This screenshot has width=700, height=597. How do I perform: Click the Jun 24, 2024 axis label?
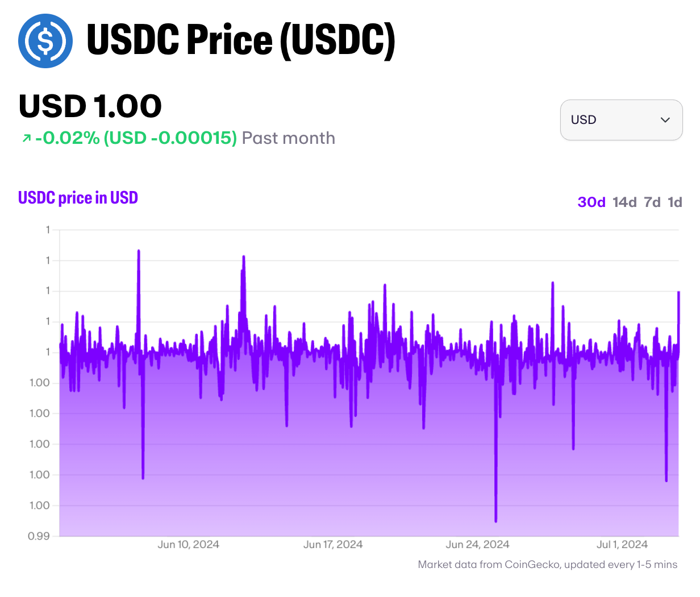pos(477,544)
